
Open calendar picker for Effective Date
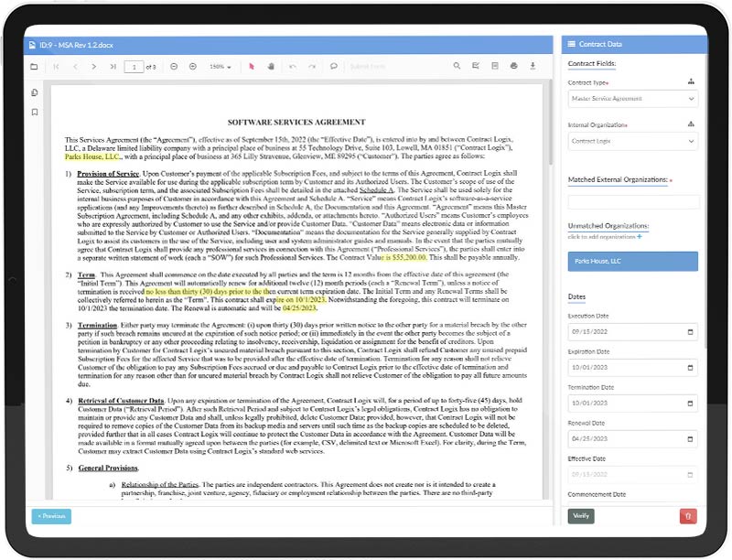pyautogui.click(x=691, y=475)
